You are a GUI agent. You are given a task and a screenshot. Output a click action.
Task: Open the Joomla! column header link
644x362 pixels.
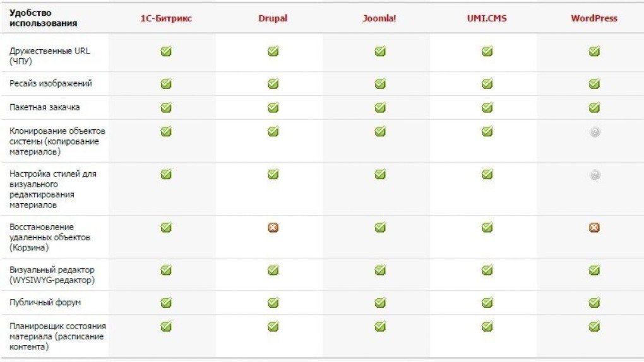[x=379, y=18]
